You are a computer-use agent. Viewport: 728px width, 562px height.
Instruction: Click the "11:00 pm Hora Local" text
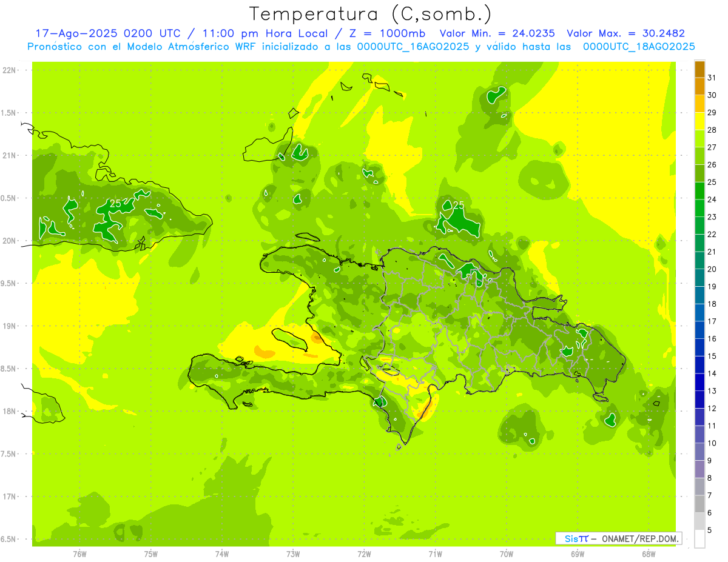(x=271, y=33)
